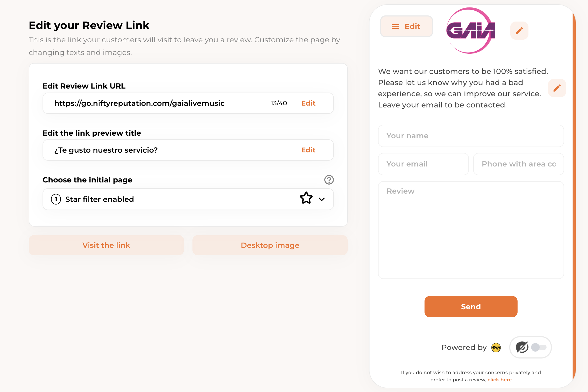Click the pencil icon beside the Gaia logo

tap(519, 31)
